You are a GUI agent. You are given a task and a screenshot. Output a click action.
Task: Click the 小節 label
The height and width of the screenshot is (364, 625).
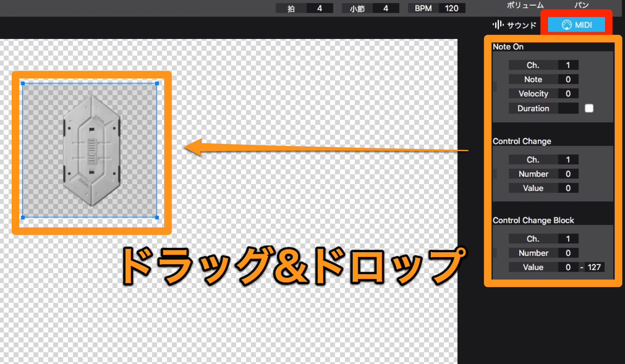(357, 8)
